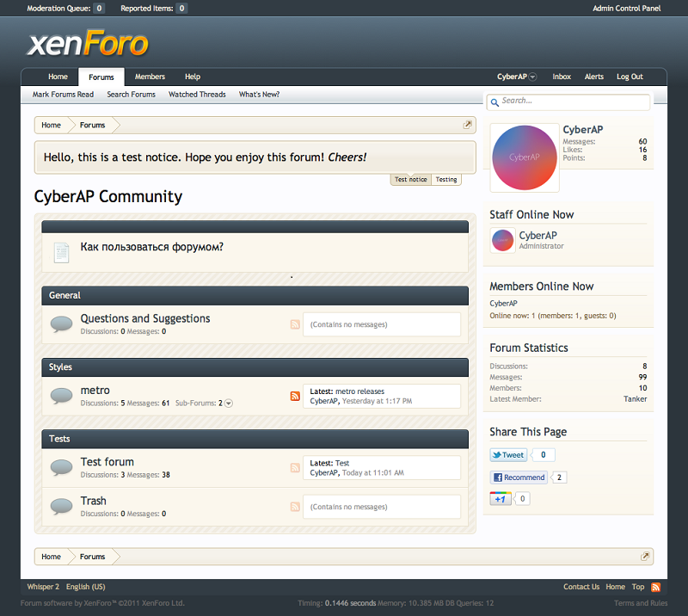
Task: Open the Test forum title
Action: 107,462
